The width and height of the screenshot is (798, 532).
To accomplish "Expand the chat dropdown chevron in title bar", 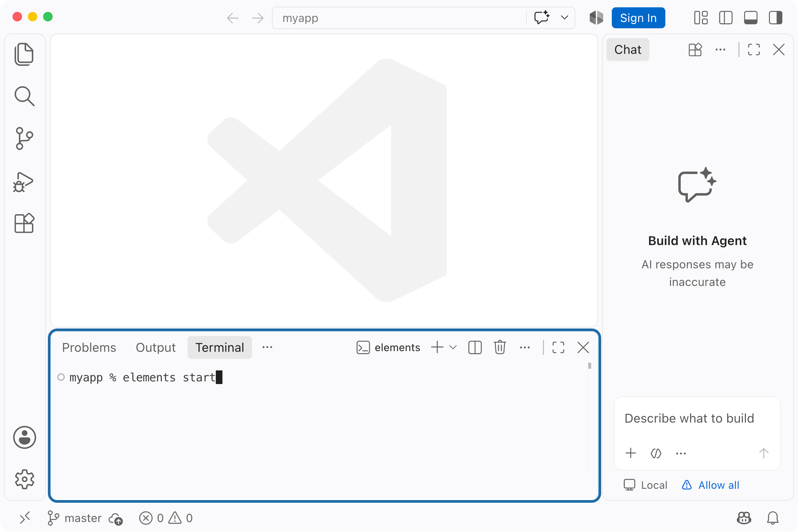I will 564,18.
